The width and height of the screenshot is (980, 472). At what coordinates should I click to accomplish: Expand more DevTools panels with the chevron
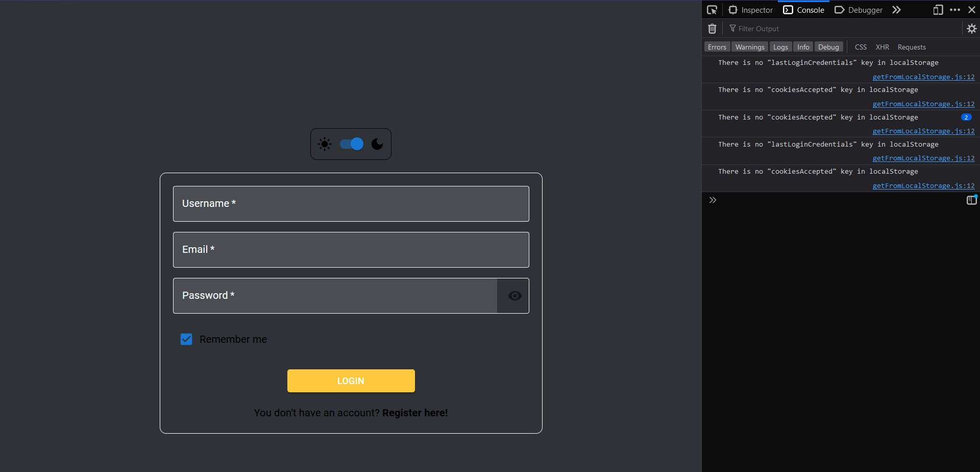coord(897,10)
